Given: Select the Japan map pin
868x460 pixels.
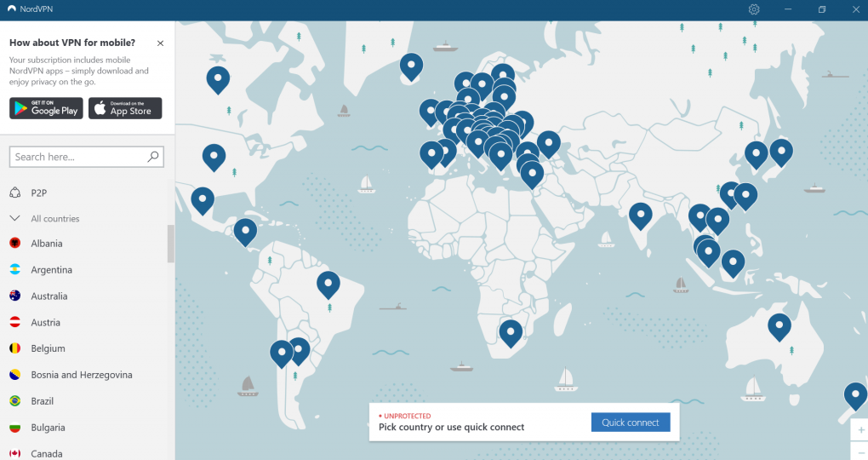Looking at the screenshot, I should [781, 153].
